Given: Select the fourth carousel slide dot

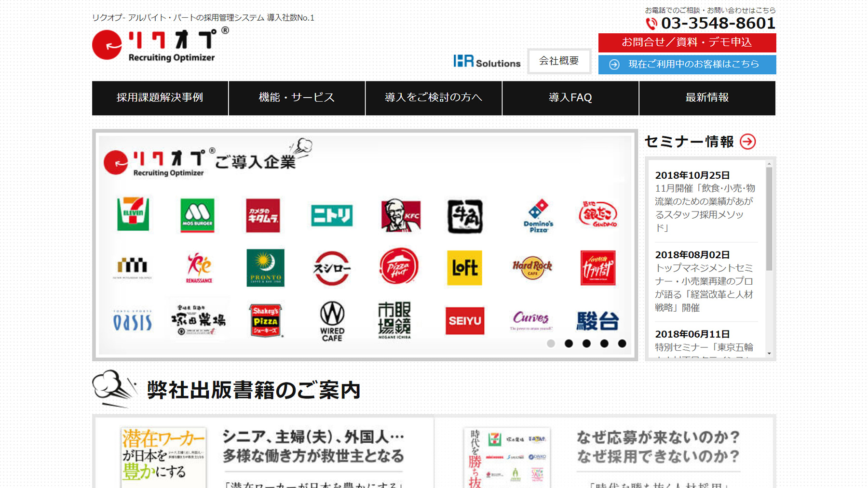Looking at the screenshot, I should pos(604,343).
